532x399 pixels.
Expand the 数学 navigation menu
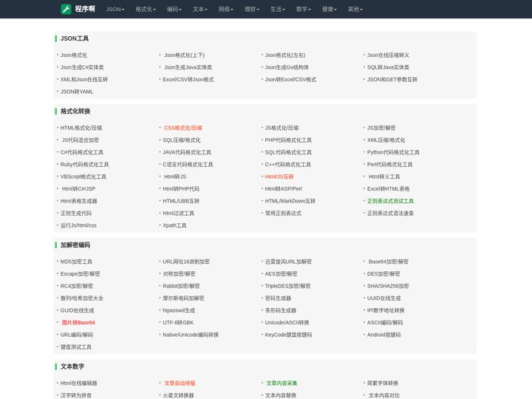click(304, 10)
